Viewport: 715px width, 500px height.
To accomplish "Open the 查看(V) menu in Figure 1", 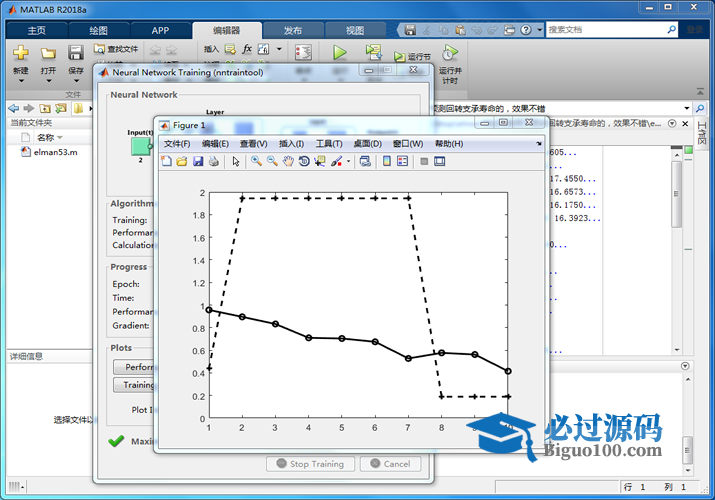I will pos(254,144).
